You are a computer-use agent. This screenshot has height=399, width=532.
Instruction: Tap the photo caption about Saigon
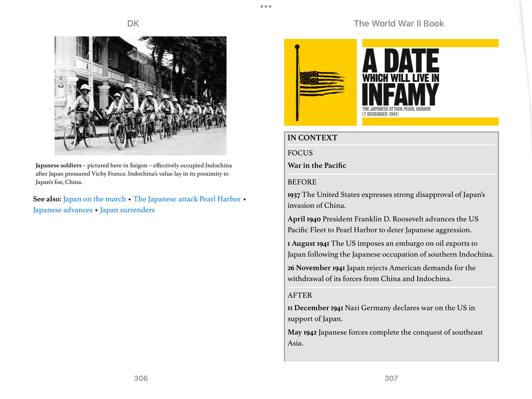(x=134, y=174)
